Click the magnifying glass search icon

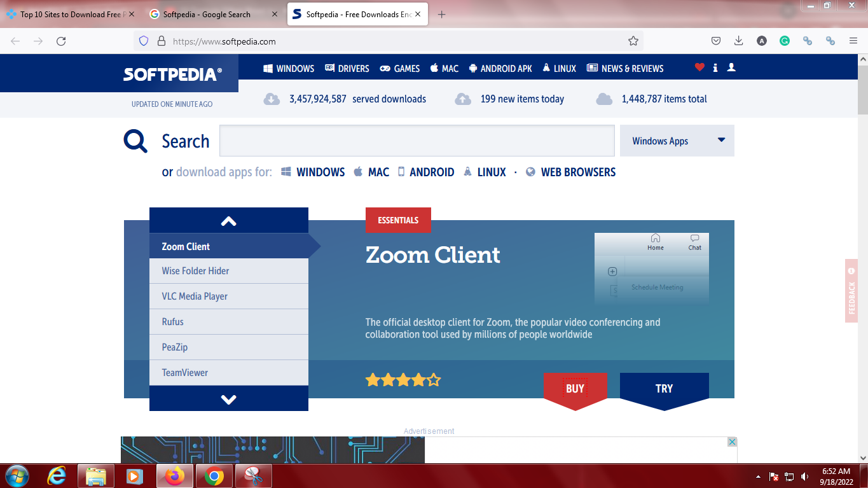click(x=135, y=141)
